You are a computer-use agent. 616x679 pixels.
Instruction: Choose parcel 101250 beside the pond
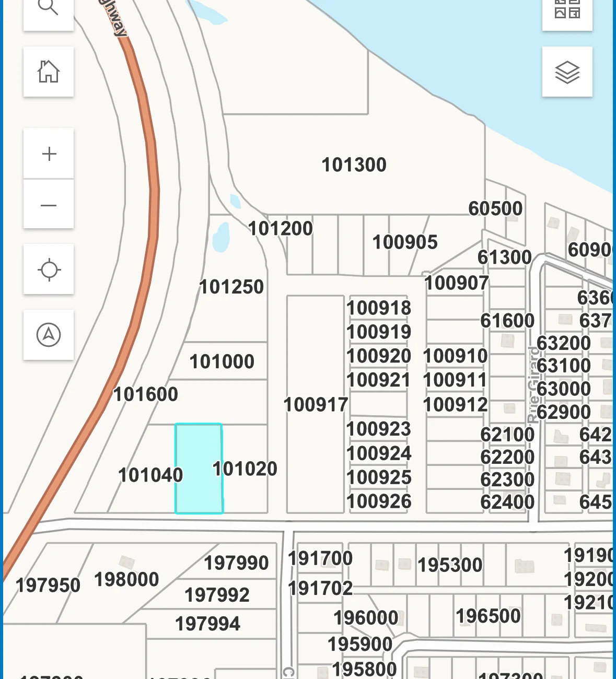click(231, 287)
